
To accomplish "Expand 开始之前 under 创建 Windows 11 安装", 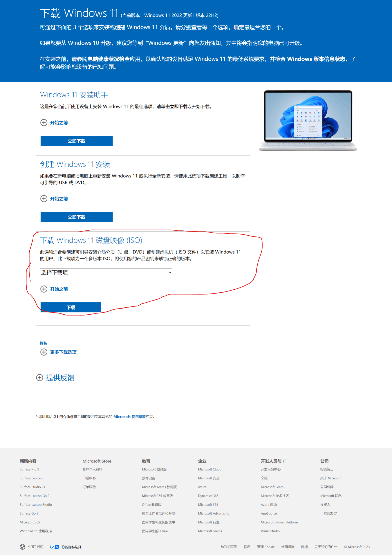I will [x=59, y=199].
